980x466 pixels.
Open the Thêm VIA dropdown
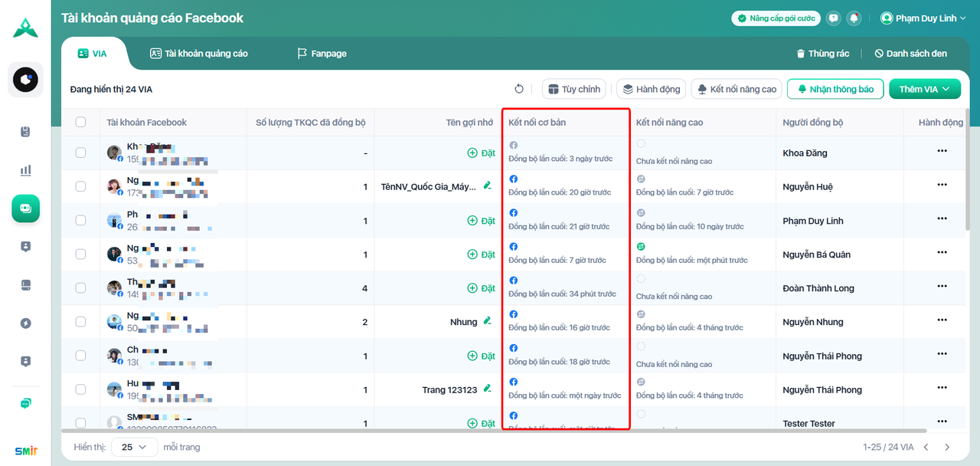(924, 89)
